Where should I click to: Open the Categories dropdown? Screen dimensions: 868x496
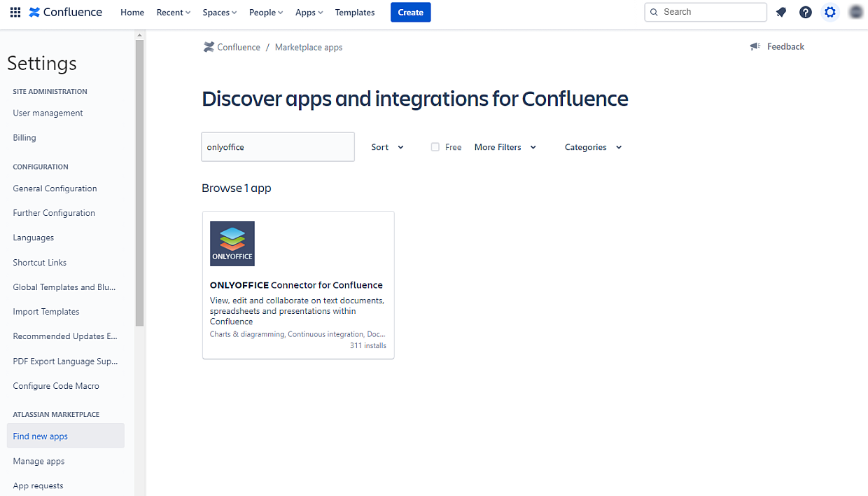[592, 147]
